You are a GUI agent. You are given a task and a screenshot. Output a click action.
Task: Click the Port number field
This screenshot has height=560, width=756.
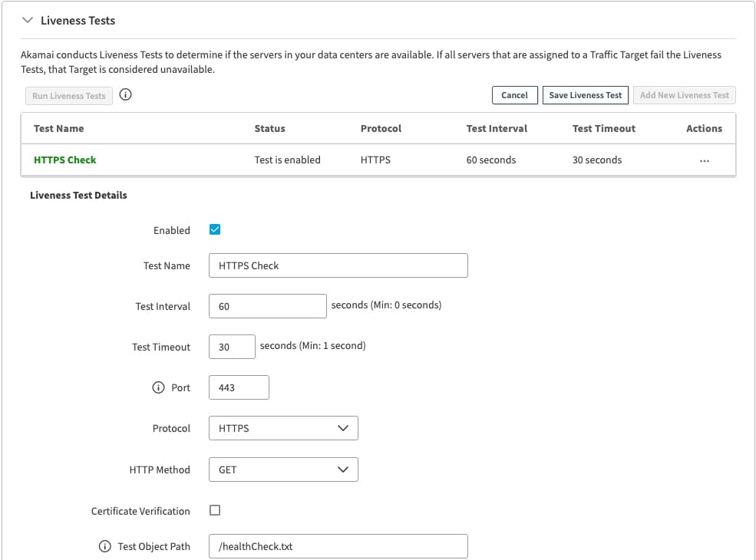(239, 387)
